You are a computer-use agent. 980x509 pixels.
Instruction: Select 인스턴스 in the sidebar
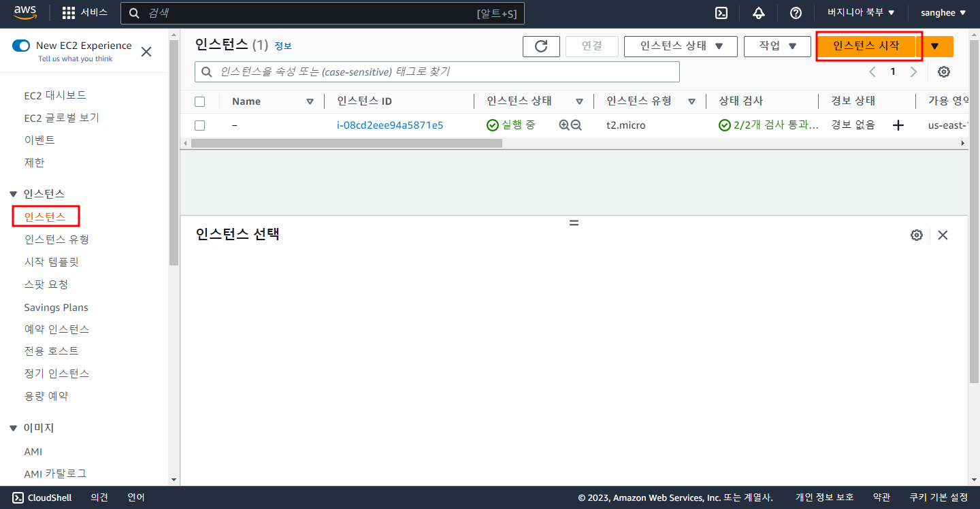tap(45, 217)
